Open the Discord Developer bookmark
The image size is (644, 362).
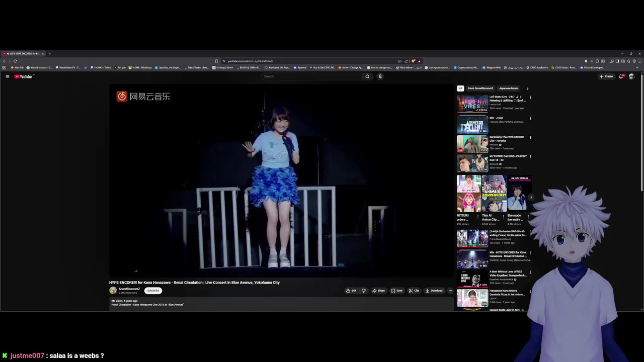coord(592,67)
